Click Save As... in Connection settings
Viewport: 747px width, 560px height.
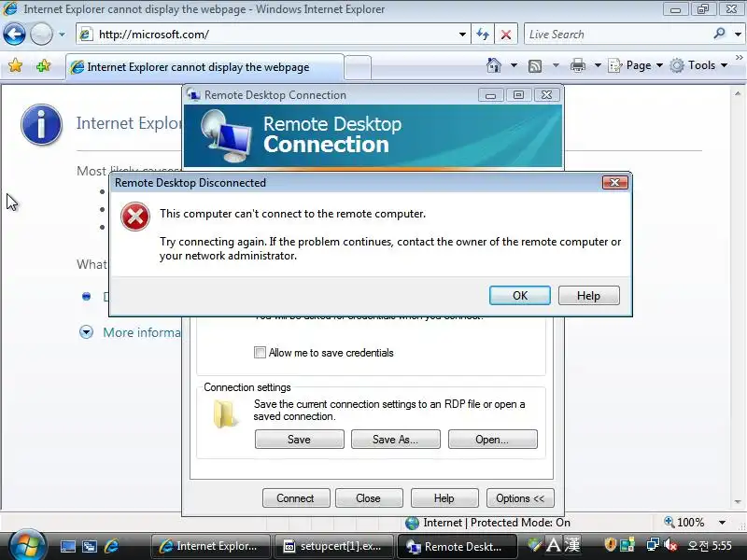(395, 440)
